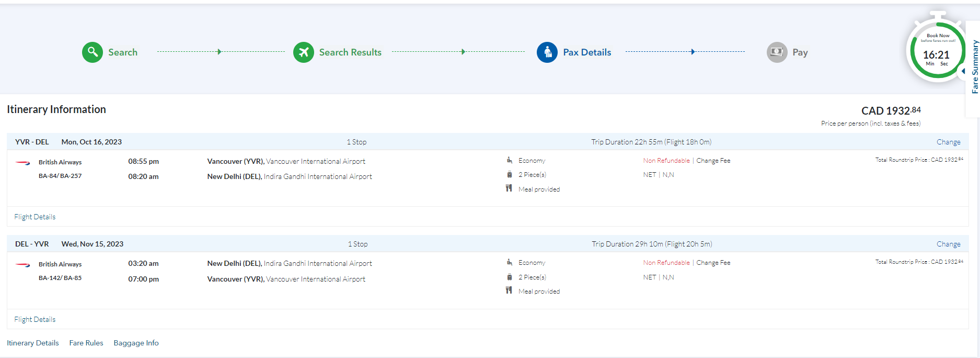Click the grey Pay money step icon
The width and height of the screenshot is (980, 358).
[x=777, y=52]
